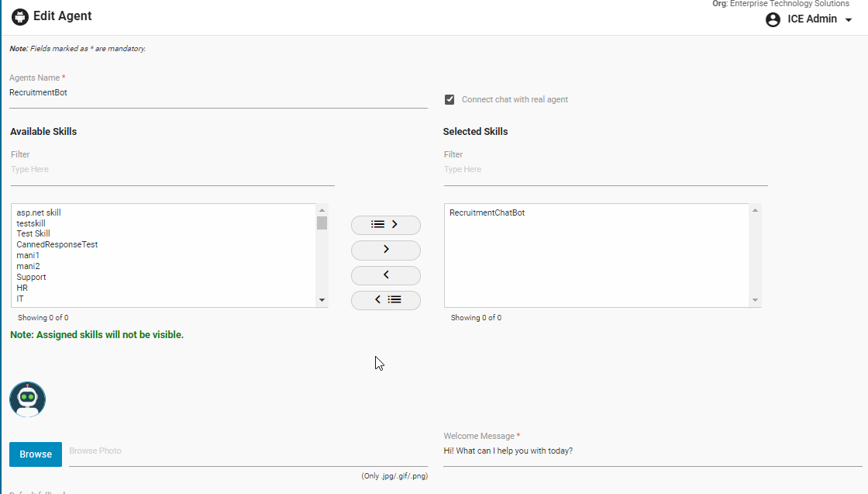
Task: Click the Agents Name input field
Action: click(x=218, y=93)
